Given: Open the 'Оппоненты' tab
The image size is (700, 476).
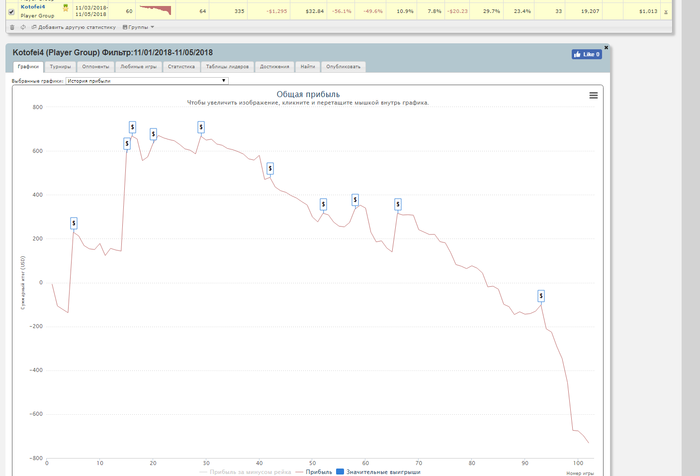Looking at the screenshot, I should click(x=96, y=67).
